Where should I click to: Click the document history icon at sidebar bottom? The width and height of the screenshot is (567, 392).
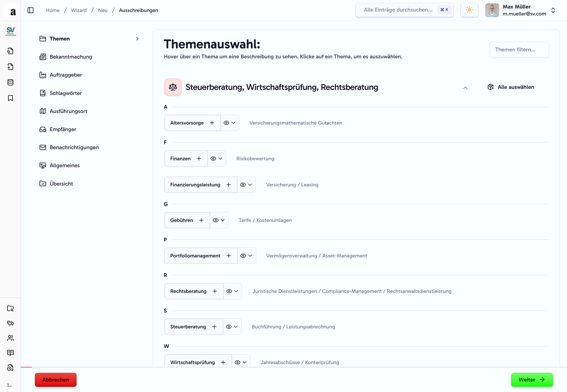coord(10,367)
